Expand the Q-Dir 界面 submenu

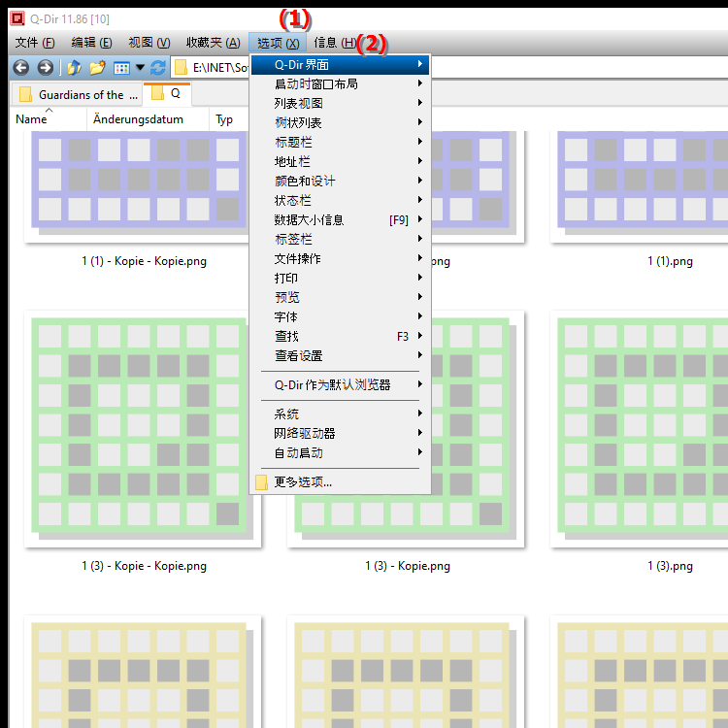pyautogui.click(x=340, y=64)
